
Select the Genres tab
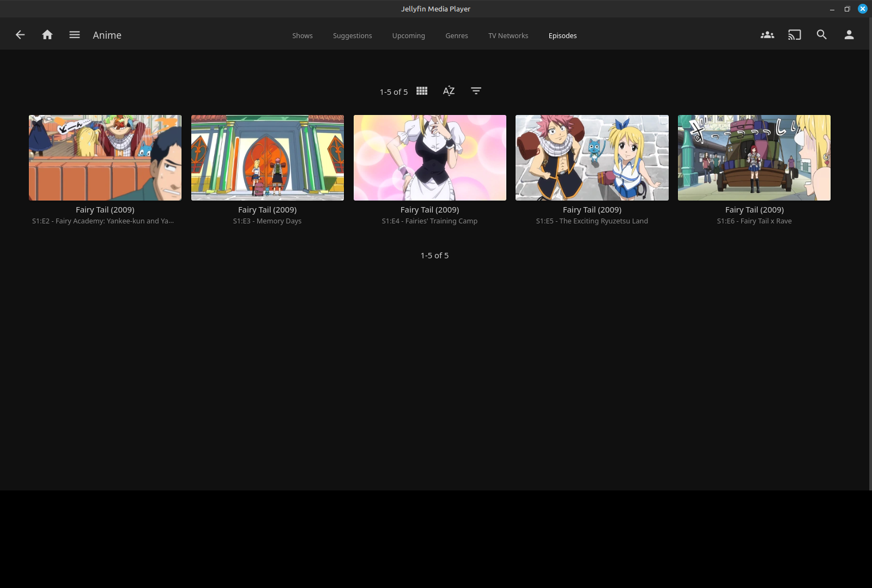[x=457, y=36]
